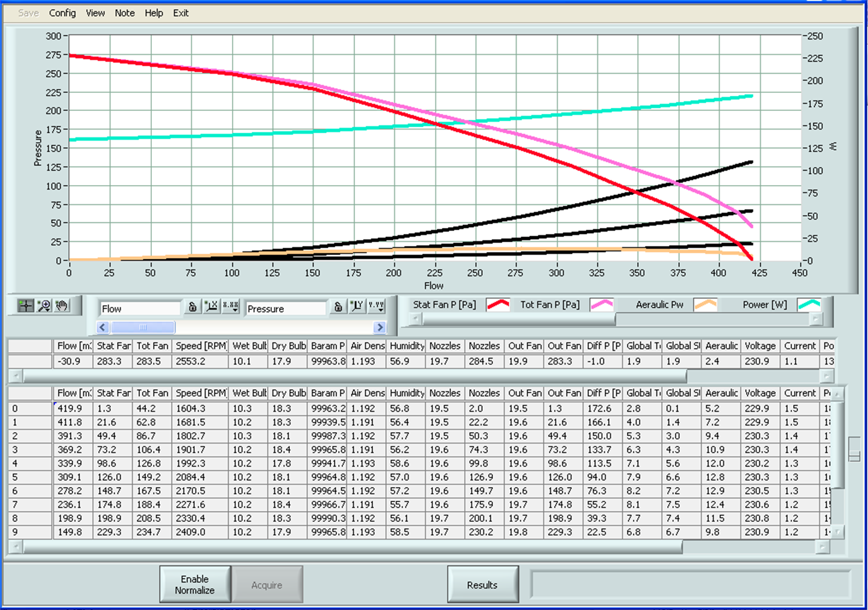Viewport: 868px width, 610px height.
Task: Open the Config menu
Action: click(x=62, y=13)
